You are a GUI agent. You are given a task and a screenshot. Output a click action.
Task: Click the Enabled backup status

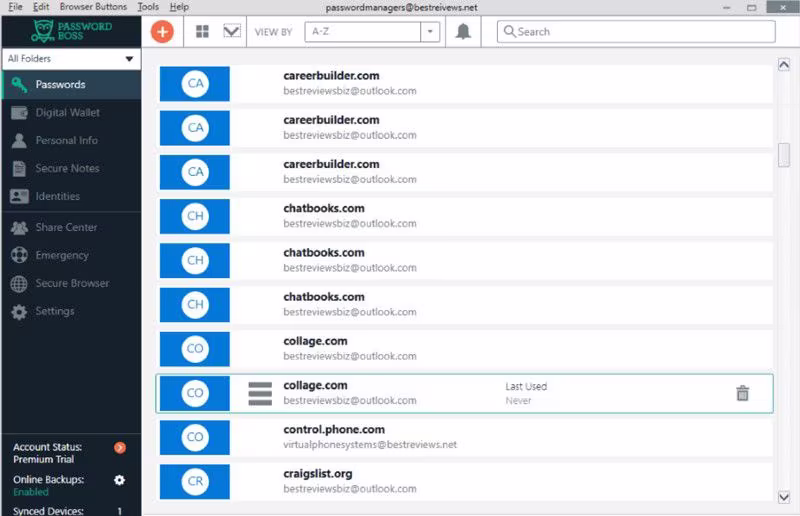coord(31,492)
